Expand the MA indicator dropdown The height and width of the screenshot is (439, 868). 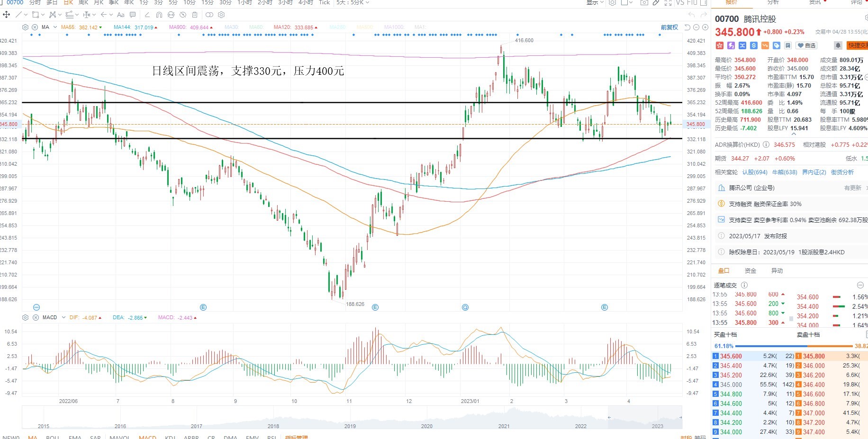(55, 27)
